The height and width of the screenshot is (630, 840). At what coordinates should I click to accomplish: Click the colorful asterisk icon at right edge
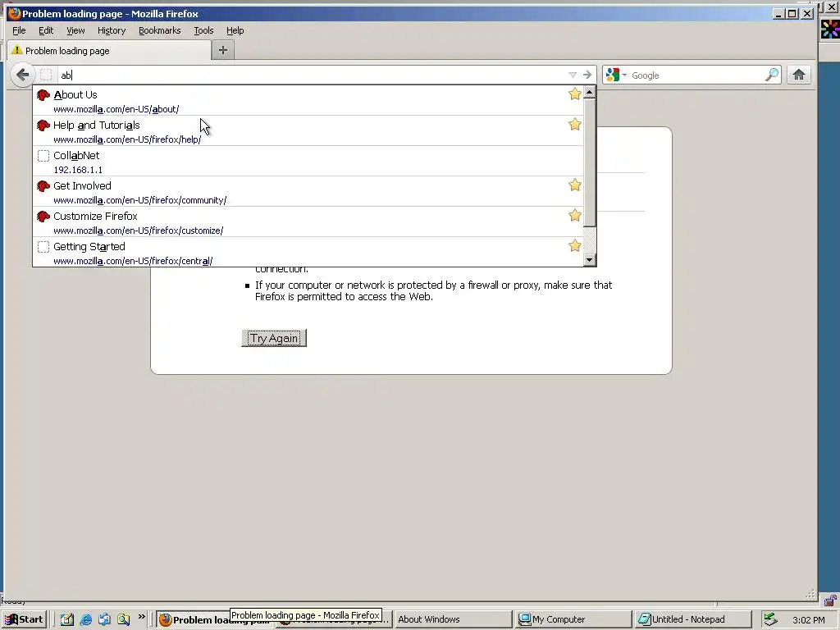[830, 29]
